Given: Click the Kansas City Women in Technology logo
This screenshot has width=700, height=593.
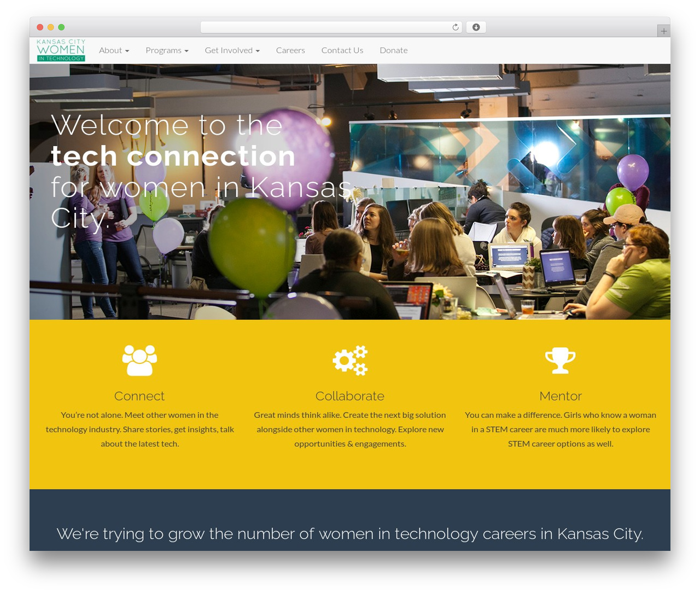Looking at the screenshot, I should 61,50.
